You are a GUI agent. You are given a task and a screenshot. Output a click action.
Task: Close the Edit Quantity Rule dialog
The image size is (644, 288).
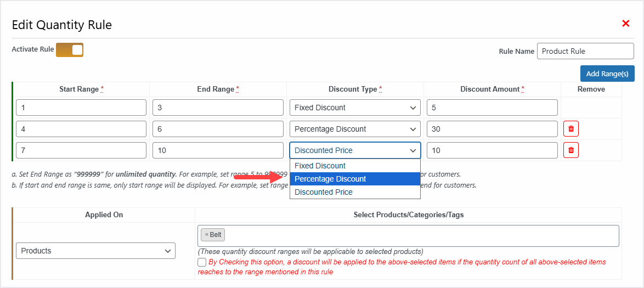625,24
